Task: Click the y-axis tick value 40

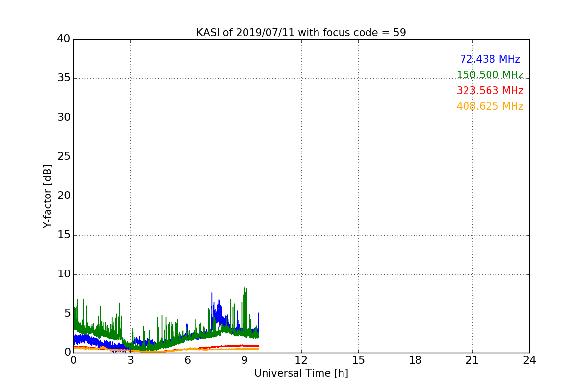Action: [64, 39]
